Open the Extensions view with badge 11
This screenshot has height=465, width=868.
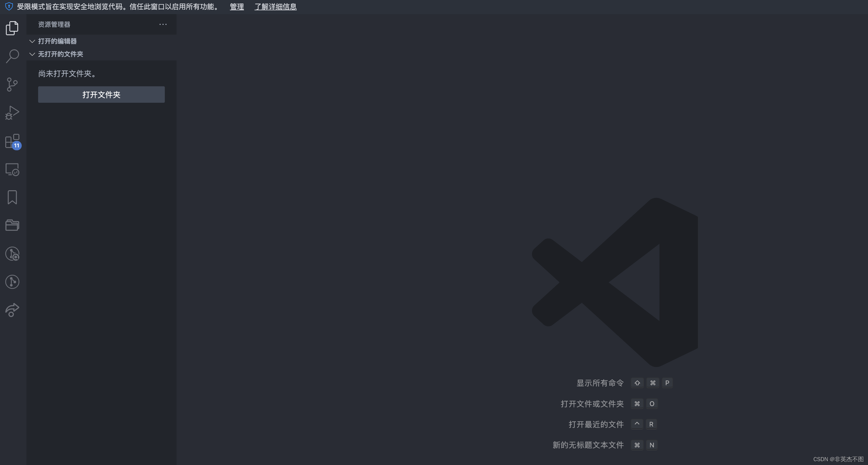12,141
